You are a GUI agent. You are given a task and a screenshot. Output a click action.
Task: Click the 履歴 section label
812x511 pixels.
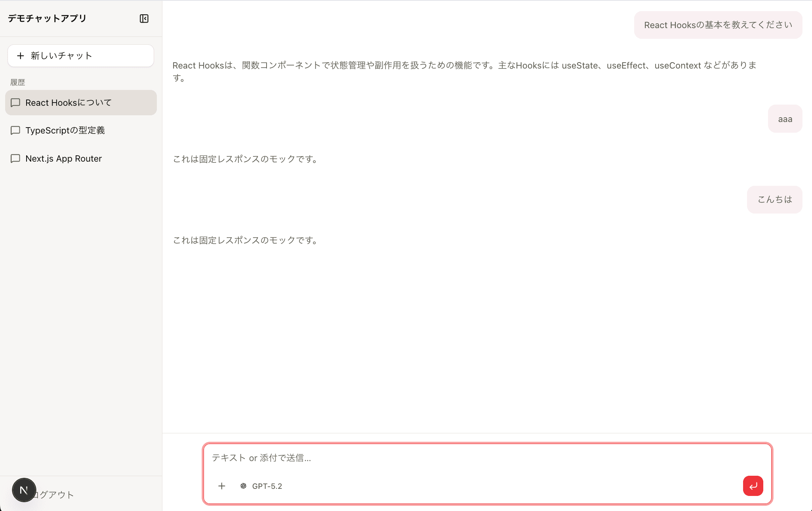(17, 82)
